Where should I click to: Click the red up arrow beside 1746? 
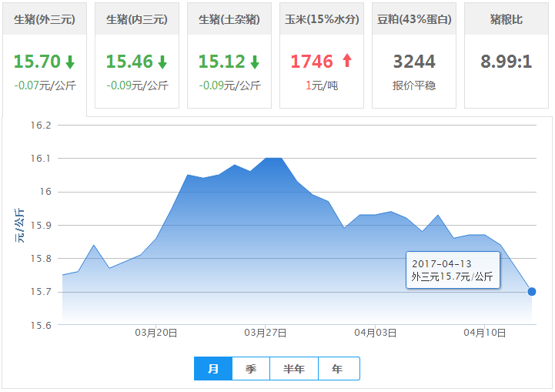(346, 61)
